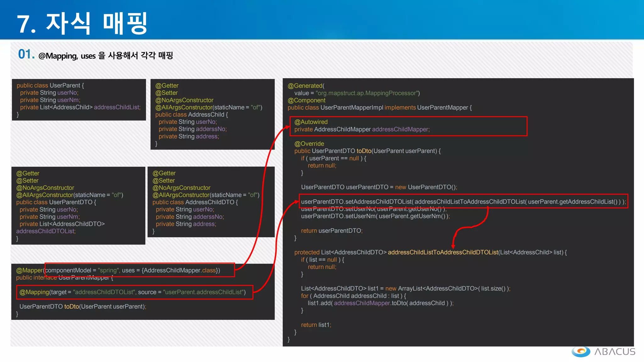Screen dimensions: 644x362
Task: Click the ABACUS logo icon
Action: coord(581,351)
